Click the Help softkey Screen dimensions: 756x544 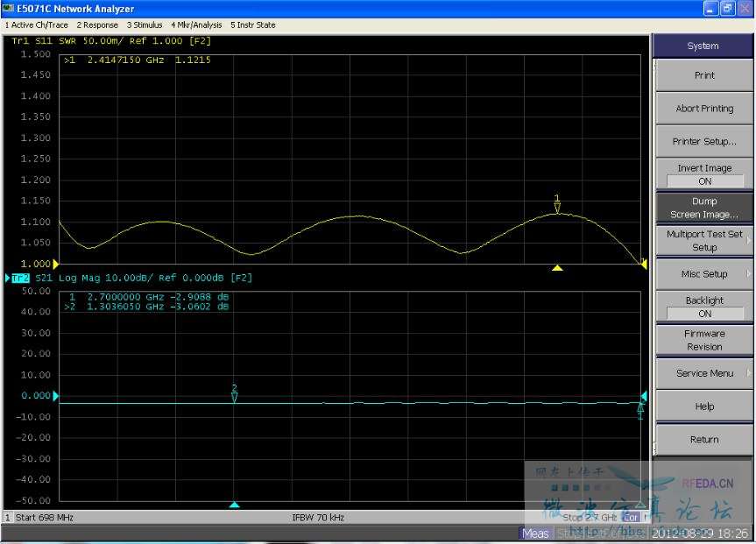704,406
